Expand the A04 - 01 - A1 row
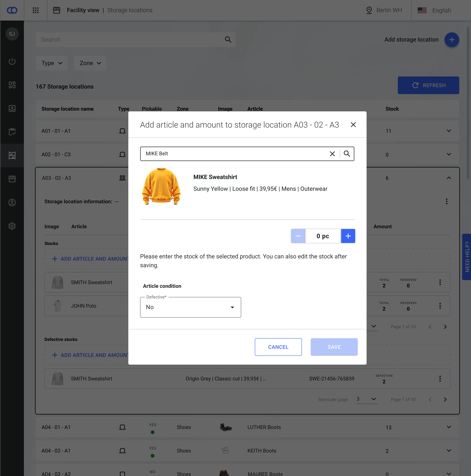Image resolution: width=471 pixels, height=476 pixels. point(449,427)
